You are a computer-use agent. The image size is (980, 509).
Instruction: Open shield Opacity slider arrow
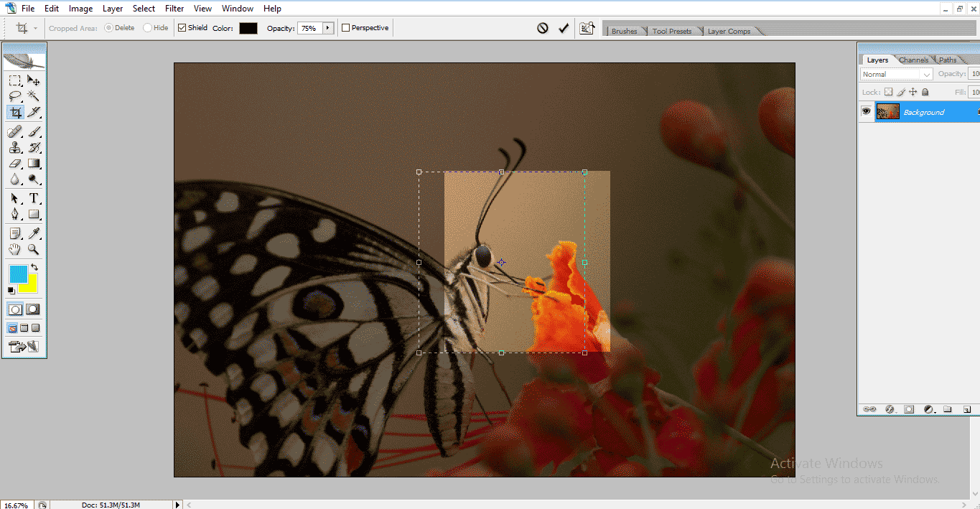click(x=329, y=28)
